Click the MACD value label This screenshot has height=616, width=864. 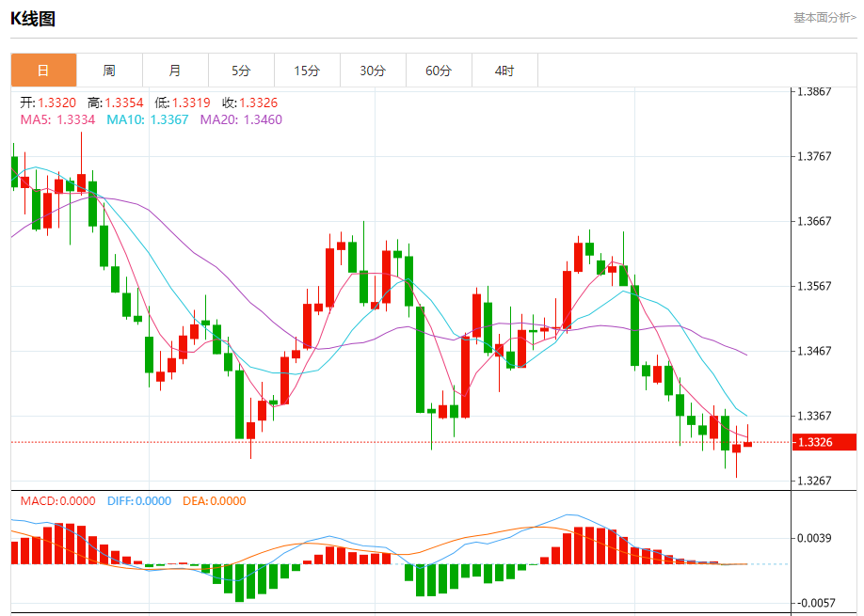(x=57, y=501)
